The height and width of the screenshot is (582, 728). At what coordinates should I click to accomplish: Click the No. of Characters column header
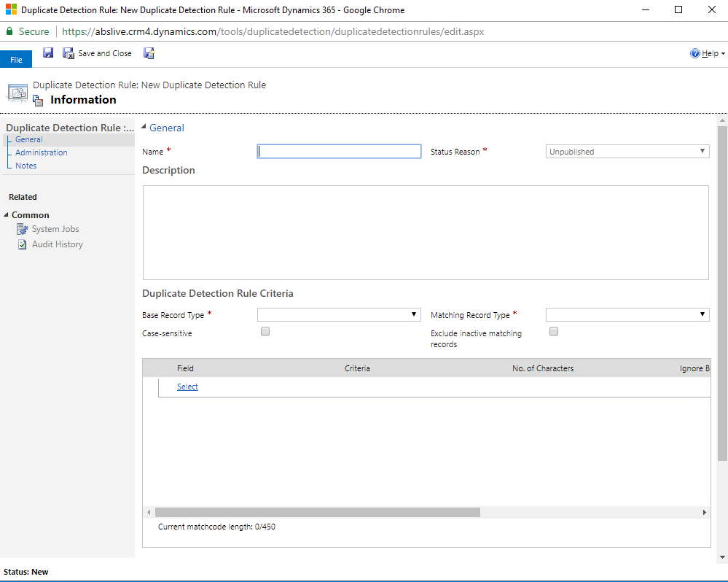(543, 368)
